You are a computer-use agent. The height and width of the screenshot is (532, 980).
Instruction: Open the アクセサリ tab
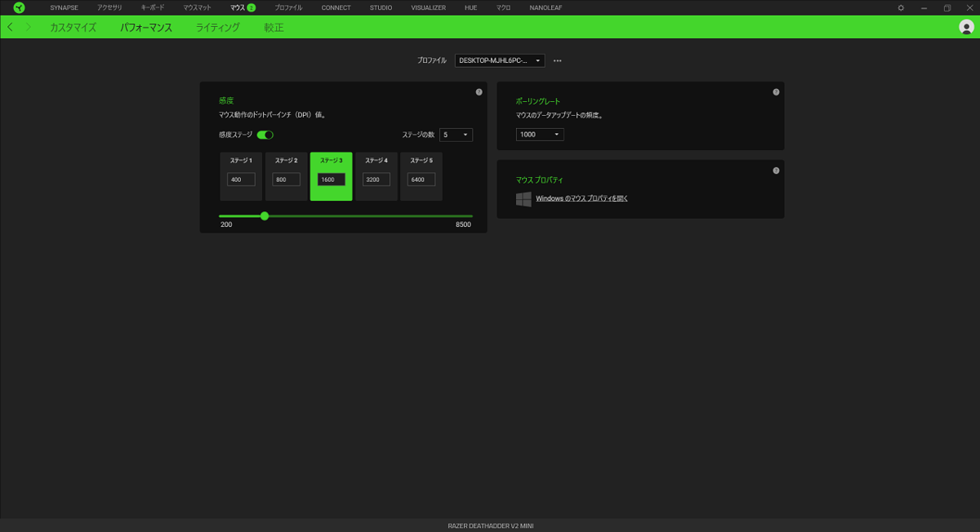(x=109, y=7)
